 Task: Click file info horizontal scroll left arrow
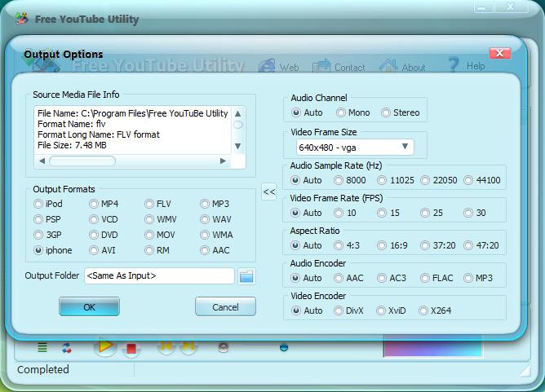pyautogui.click(x=42, y=161)
